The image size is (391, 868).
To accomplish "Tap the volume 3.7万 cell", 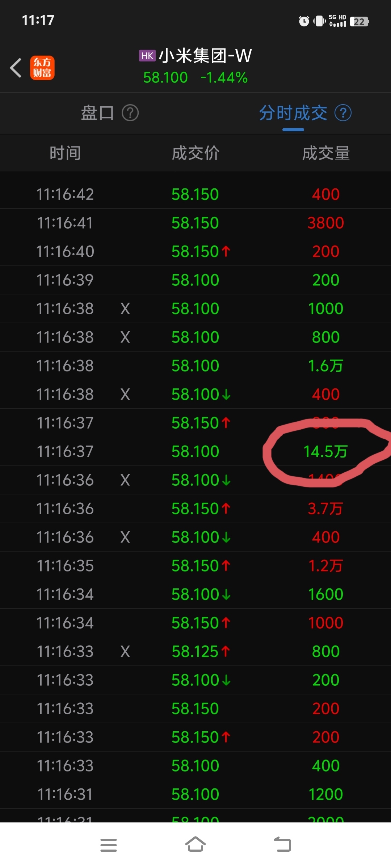I will pyautogui.click(x=325, y=509).
